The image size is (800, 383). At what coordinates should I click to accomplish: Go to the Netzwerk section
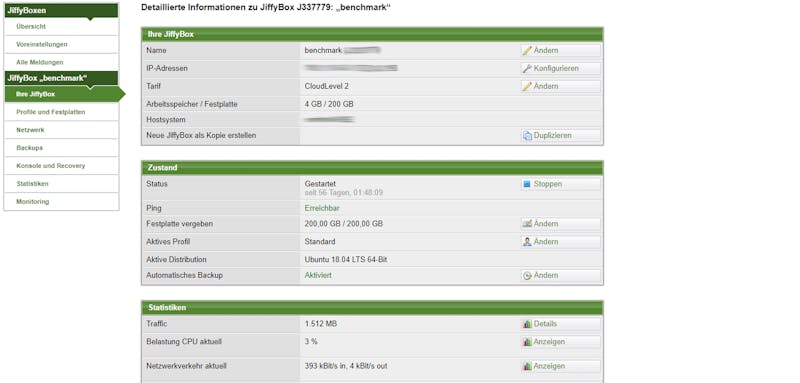pos(61,130)
